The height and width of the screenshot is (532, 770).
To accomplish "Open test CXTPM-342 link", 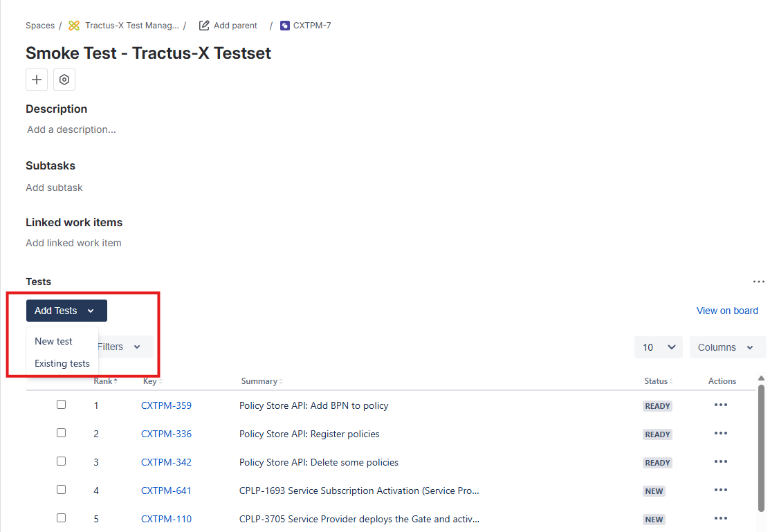I will pyautogui.click(x=167, y=463).
